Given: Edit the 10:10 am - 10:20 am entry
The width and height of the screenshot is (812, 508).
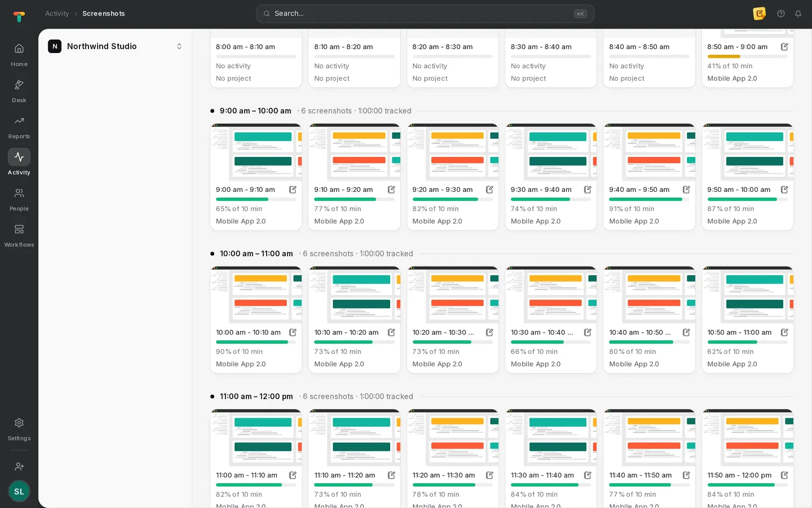Looking at the screenshot, I should [391, 332].
